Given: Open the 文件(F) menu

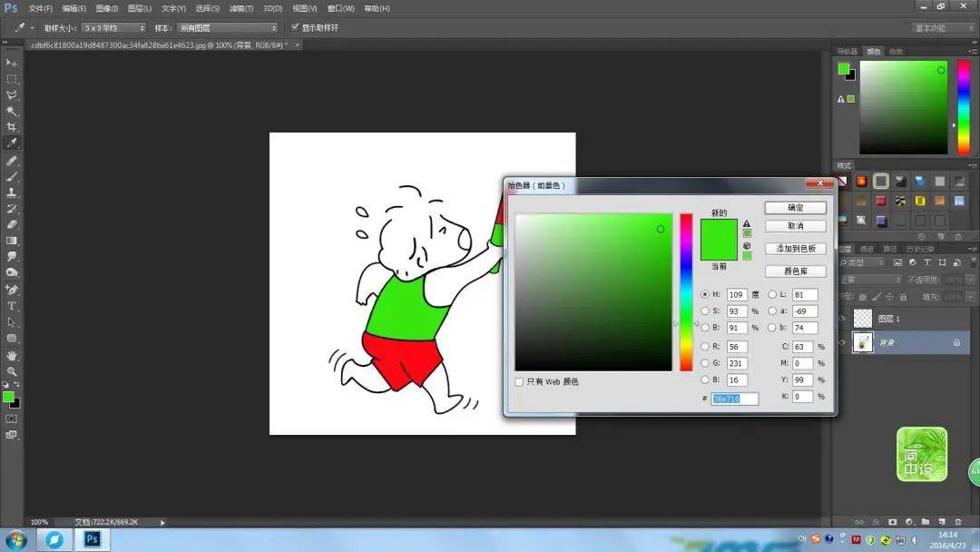Looking at the screenshot, I should (41, 9).
